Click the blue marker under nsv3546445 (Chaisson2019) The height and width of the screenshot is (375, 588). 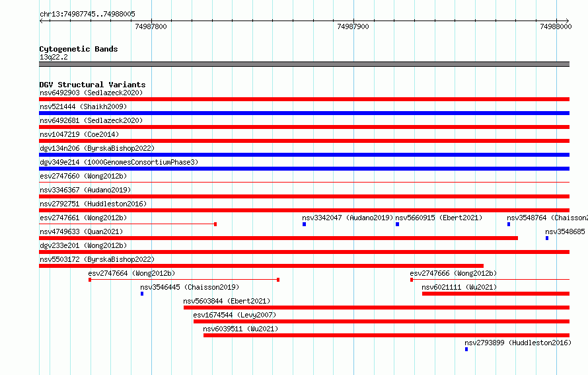click(x=142, y=294)
